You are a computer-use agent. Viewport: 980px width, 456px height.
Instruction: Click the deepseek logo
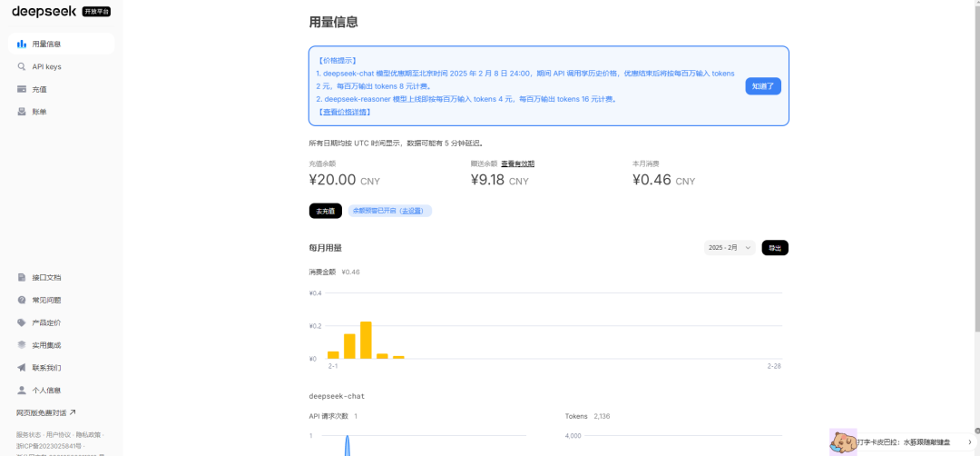(44, 11)
